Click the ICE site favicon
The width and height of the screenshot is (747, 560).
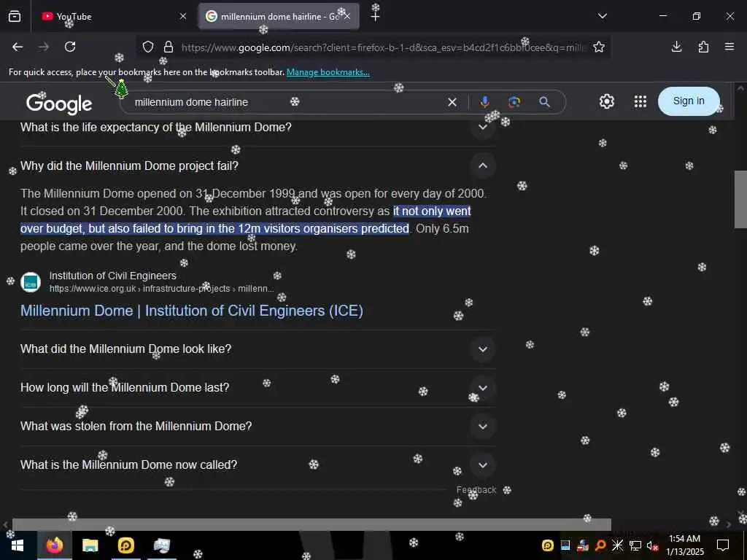(x=31, y=282)
